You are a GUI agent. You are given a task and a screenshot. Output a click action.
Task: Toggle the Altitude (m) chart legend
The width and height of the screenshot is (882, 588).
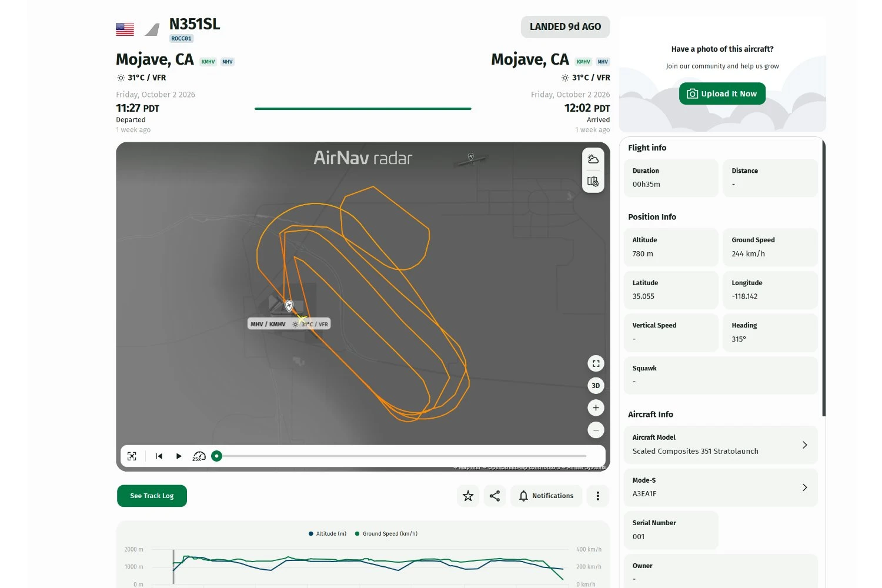(x=328, y=534)
